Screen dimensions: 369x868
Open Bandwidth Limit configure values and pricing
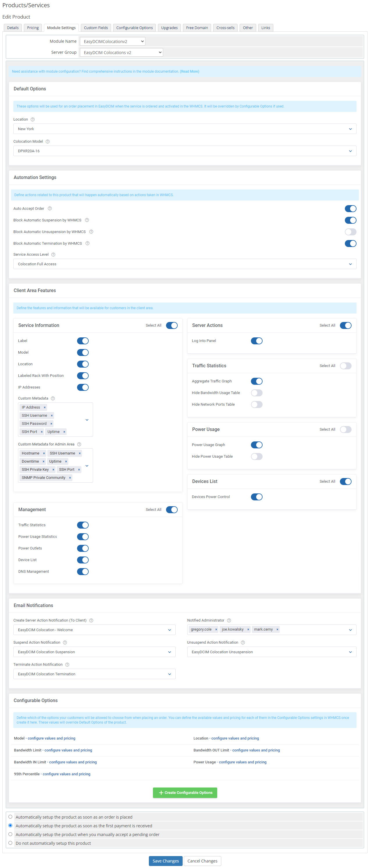[68, 750]
